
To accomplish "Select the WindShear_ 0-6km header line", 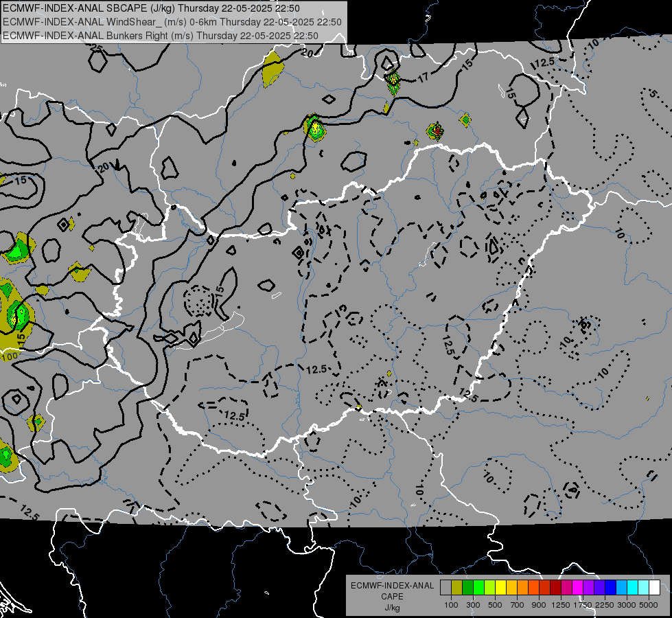I will coord(172,22).
